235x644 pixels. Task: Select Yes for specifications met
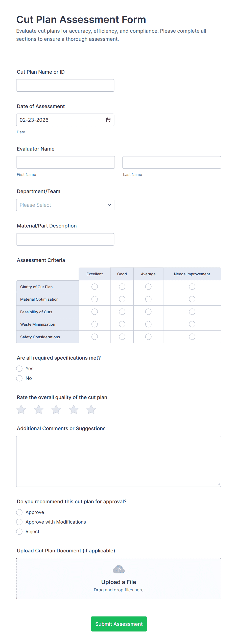tap(19, 369)
